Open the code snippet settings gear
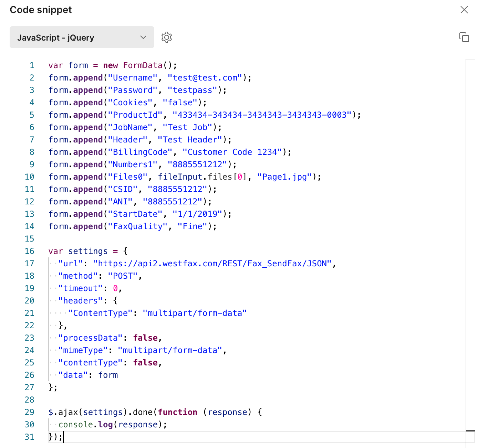The height and width of the screenshot is (448, 478). point(167,37)
